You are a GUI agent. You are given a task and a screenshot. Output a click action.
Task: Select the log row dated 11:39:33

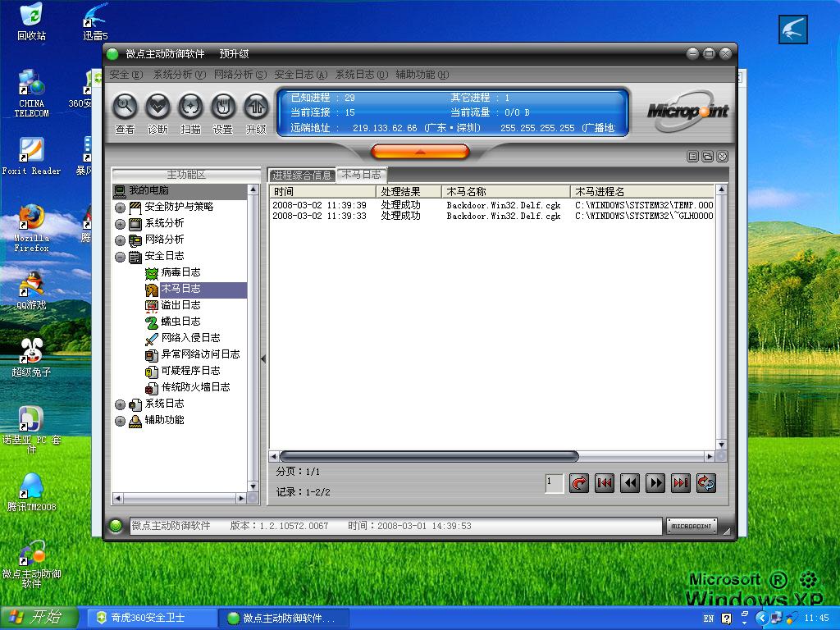point(492,216)
